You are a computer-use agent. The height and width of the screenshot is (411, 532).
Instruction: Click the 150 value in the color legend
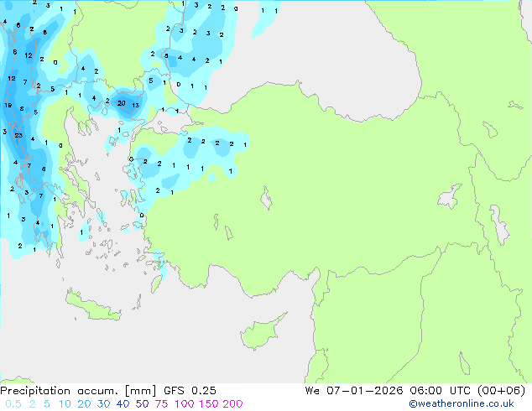pyautogui.click(x=208, y=404)
